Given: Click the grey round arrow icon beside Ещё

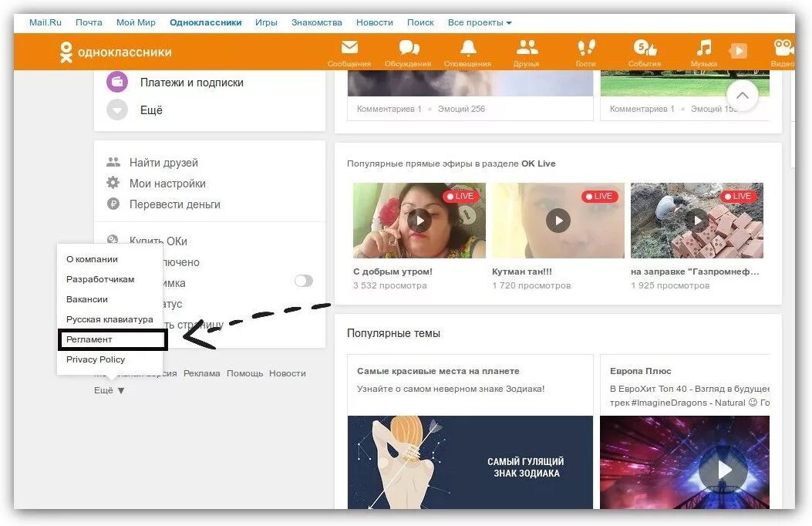Looking at the screenshot, I should (117, 110).
